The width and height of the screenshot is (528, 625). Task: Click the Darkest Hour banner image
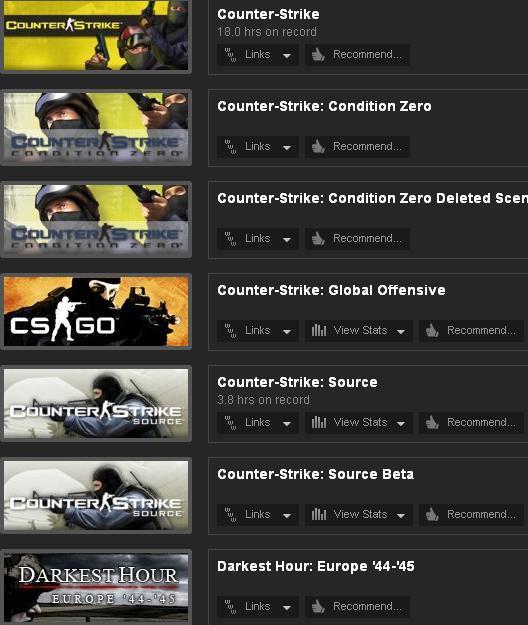click(x=96, y=588)
